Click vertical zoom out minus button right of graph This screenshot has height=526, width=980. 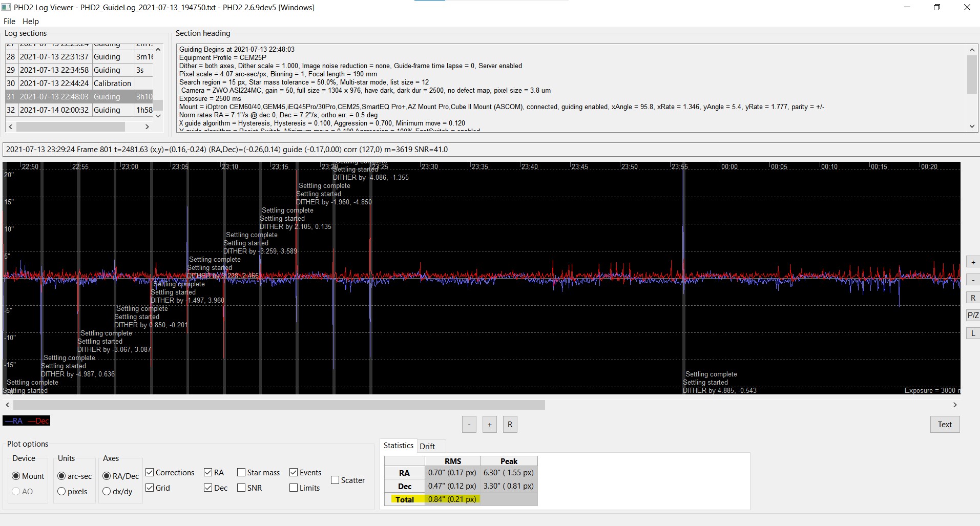coord(973,280)
